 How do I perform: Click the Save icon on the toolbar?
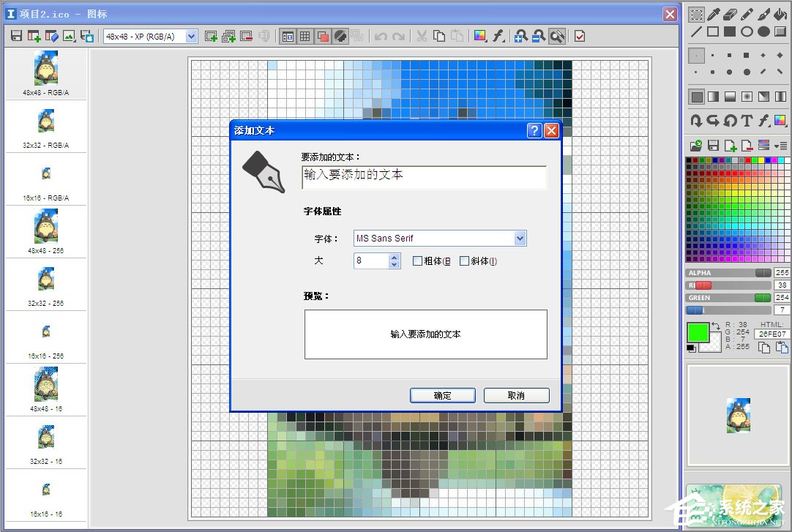(x=15, y=35)
